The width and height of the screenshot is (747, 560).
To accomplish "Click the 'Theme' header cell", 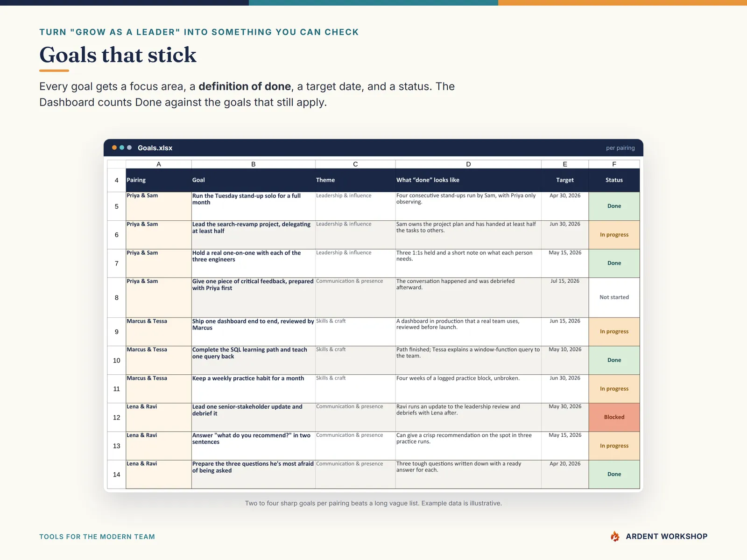I will coord(355,180).
